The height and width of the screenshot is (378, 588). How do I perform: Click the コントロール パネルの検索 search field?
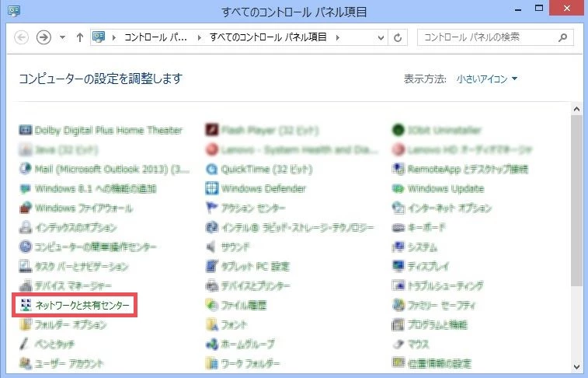[x=496, y=37]
